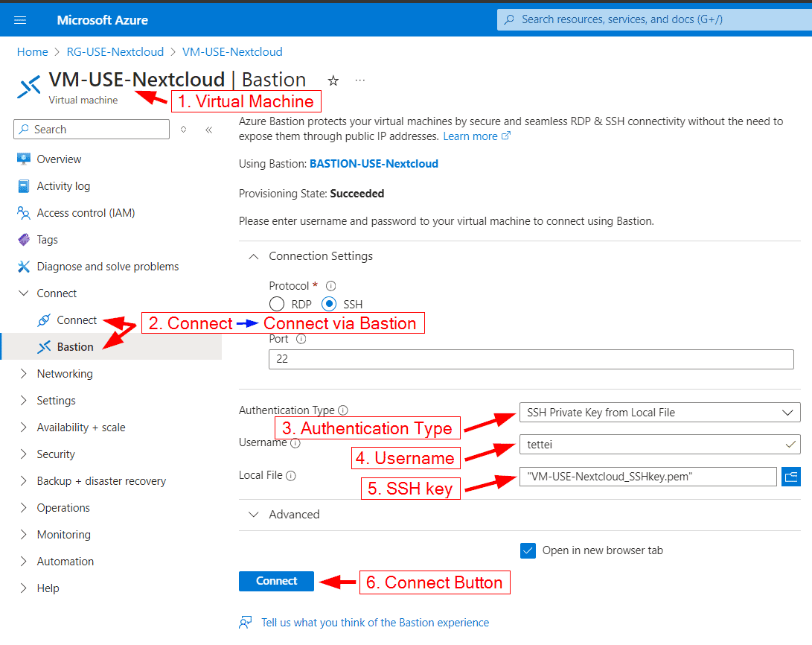Show Local File info icon

[x=291, y=476]
